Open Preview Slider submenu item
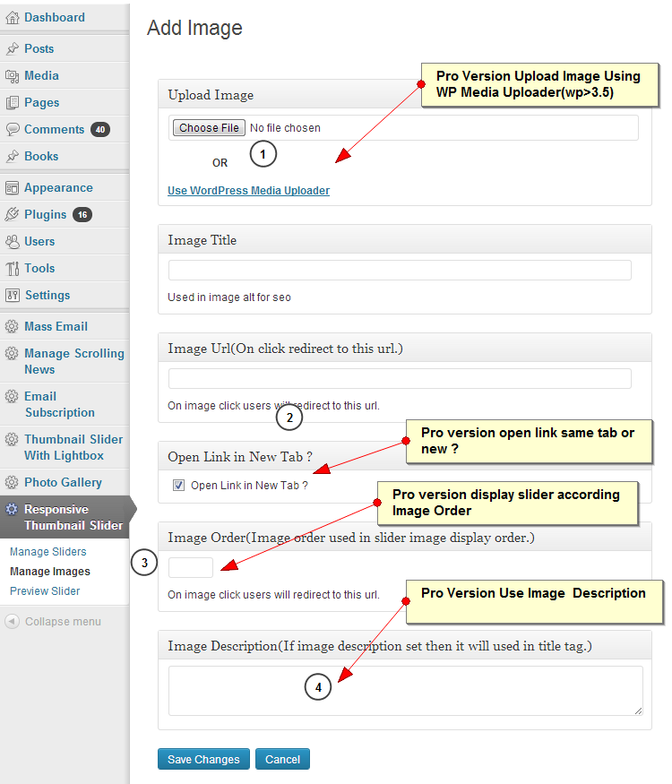Image resolution: width=672 pixels, height=784 pixels. (45, 591)
